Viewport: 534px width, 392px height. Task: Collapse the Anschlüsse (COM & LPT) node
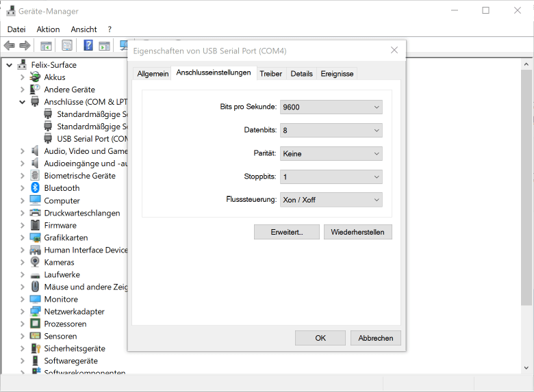pyautogui.click(x=22, y=102)
